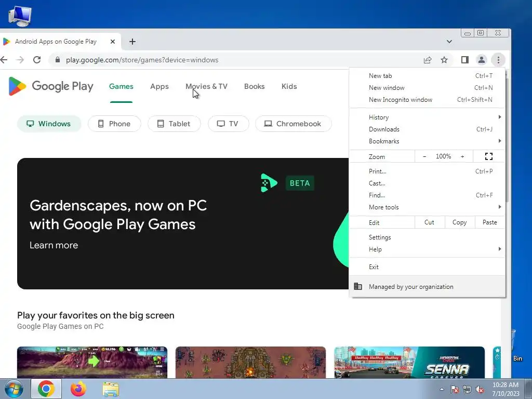Reload the page with the refresh icon
This screenshot has width=532, height=399.
pos(37,60)
